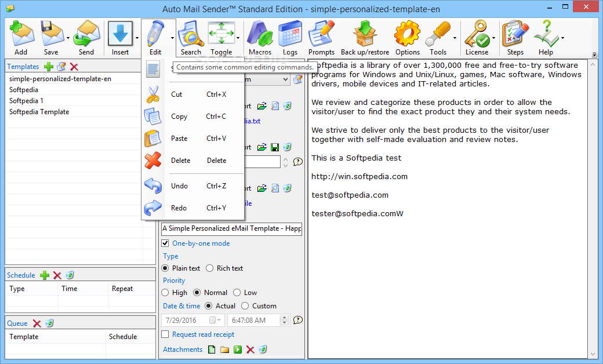Screen dimensions: 603x364
Task: Click the time stepper up arrow
Action: click(x=285, y=318)
